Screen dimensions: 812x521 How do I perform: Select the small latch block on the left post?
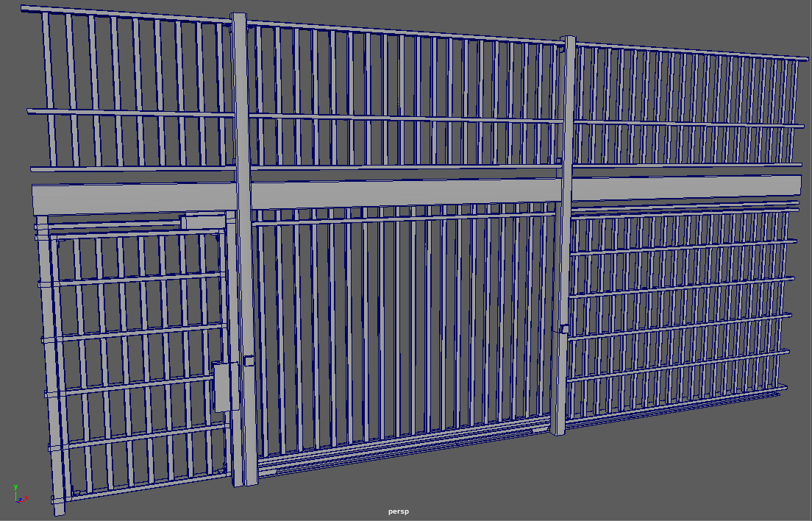click(249, 361)
